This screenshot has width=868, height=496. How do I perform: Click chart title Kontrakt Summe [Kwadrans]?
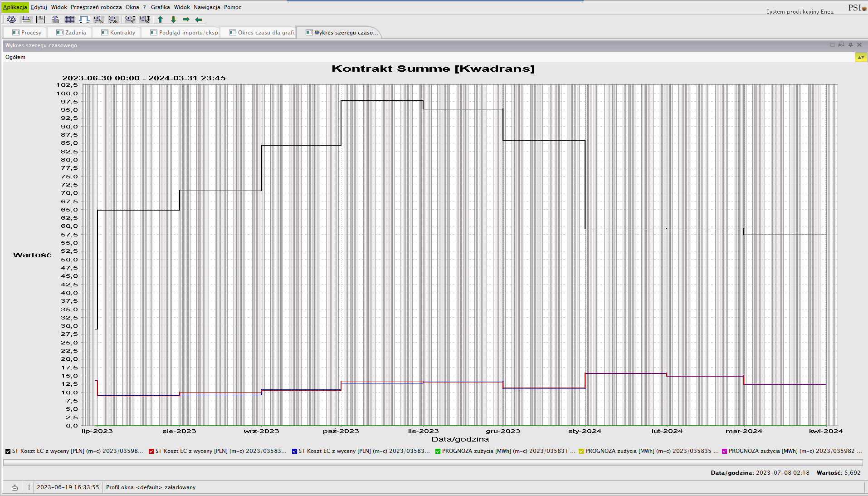(x=433, y=69)
